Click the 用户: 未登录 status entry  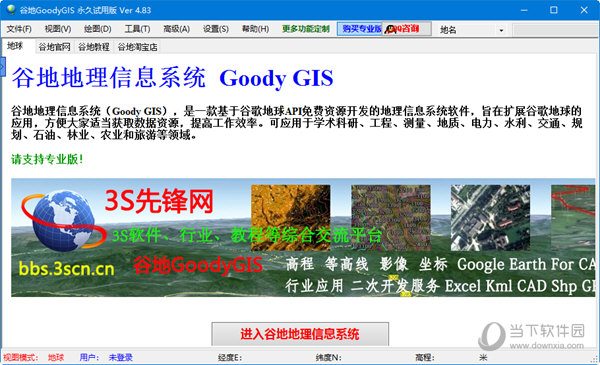coord(106,357)
